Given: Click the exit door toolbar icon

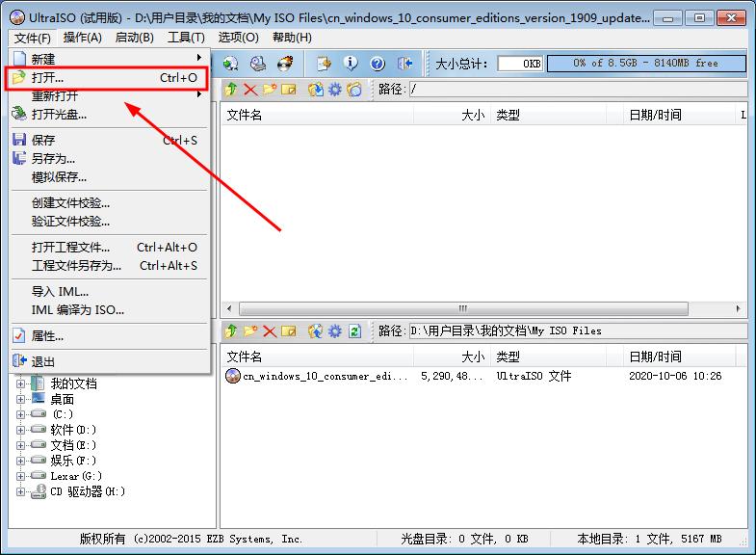Looking at the screenshot, I should click(404, 64).
